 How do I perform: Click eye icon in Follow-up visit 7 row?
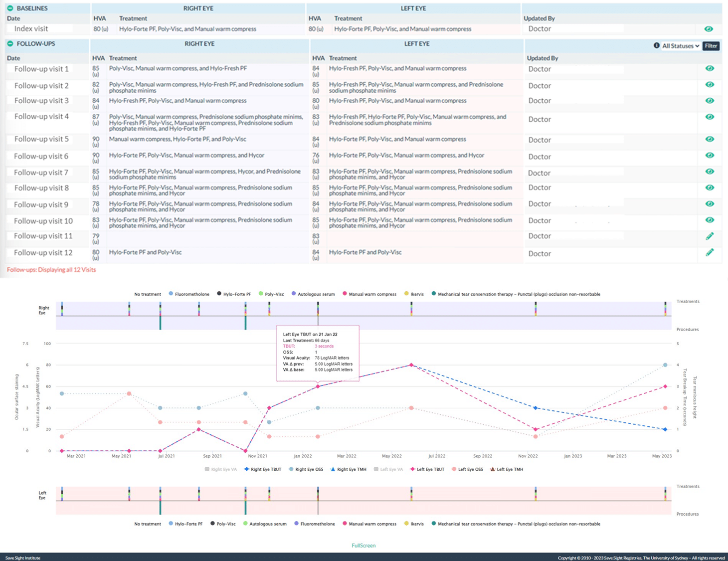(x=710, y=172)
